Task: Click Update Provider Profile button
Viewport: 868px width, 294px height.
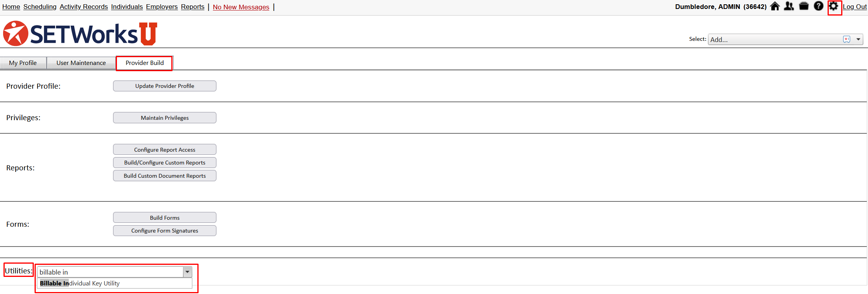Action: coord(165,86)
